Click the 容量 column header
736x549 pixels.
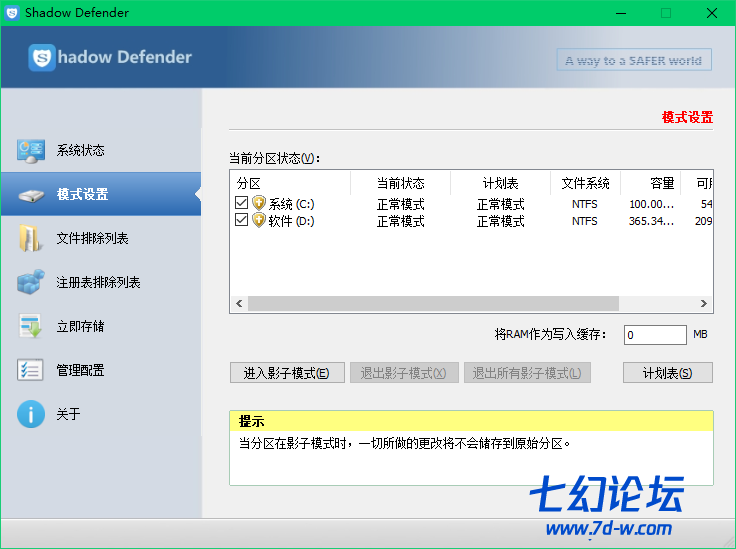pos(650,183)
